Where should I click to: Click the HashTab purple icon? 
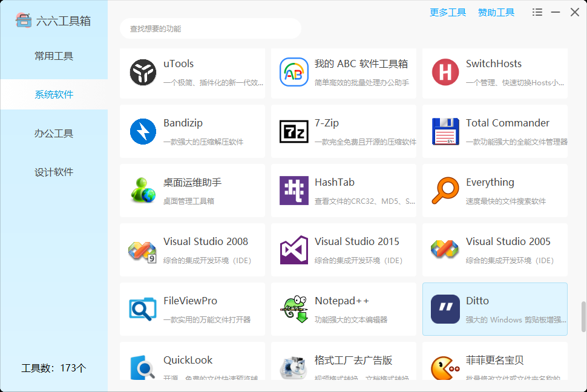[294, 191]
